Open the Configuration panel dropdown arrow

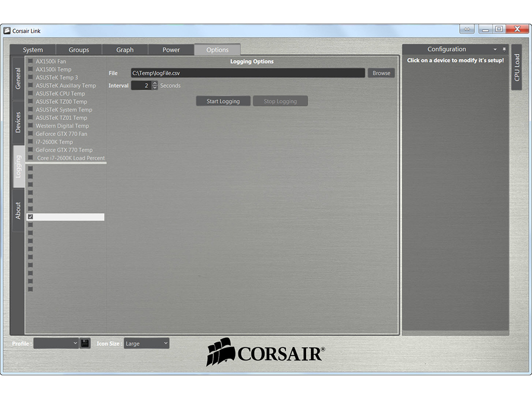pos(495,49)
